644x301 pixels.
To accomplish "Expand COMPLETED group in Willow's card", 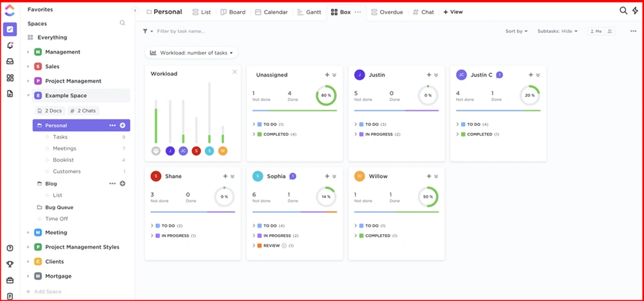I will click(355, 236).
